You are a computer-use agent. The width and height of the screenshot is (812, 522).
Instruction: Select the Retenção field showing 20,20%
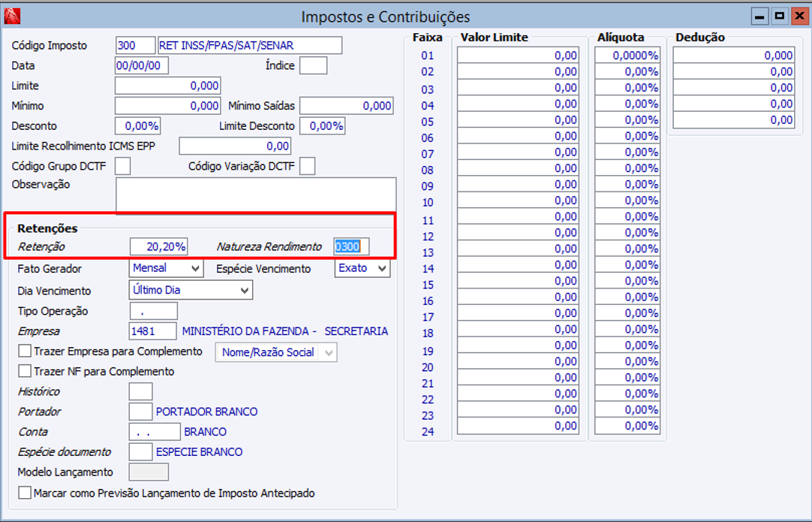tap(158, 247)
